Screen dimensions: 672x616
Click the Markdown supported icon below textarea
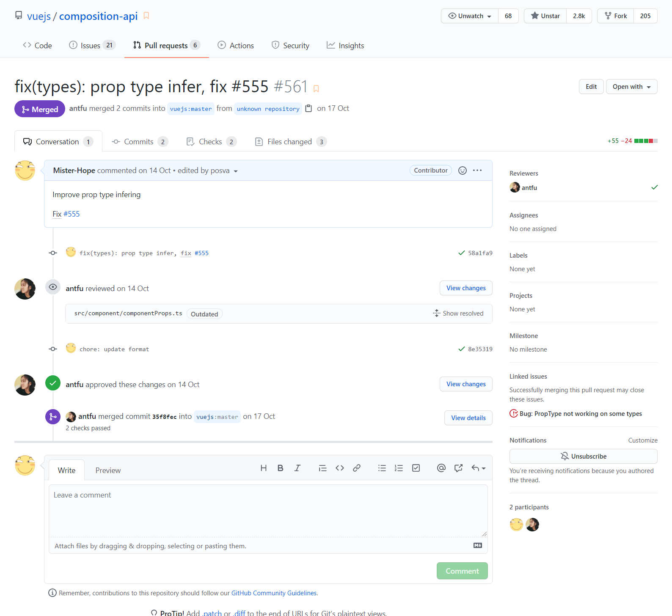478,545
